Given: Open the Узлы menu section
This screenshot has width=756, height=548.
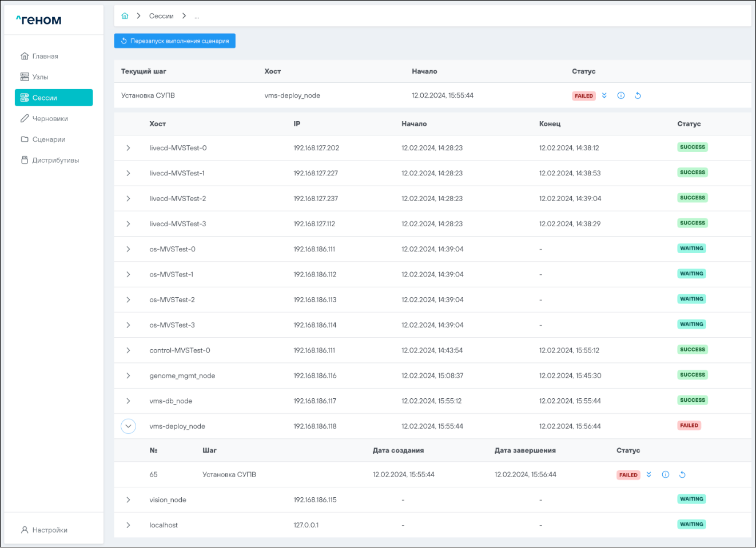Looking at the screenshot, I should click(x=40, y=77).
